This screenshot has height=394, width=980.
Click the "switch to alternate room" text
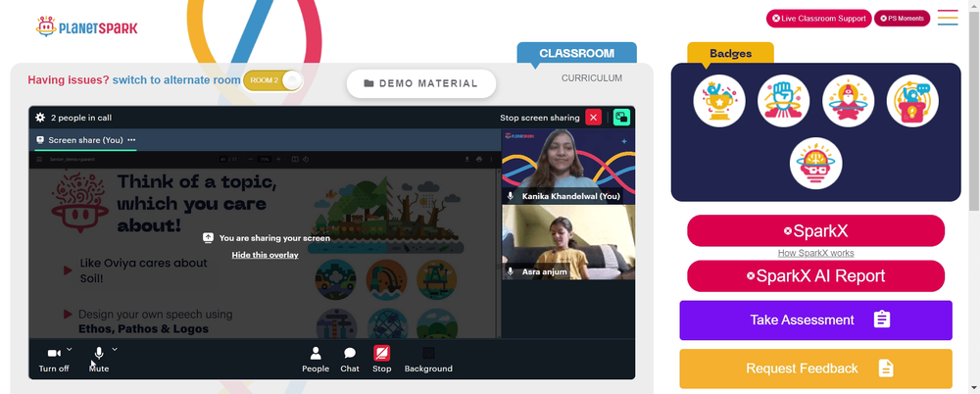point(176,80)
